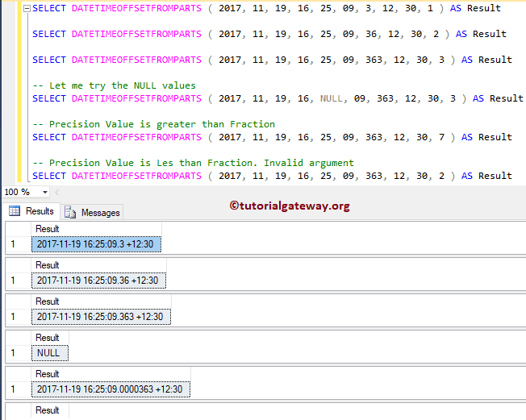Click the comment 'Let me try the NULL values'
526x420 pixels.
point(114,85)
